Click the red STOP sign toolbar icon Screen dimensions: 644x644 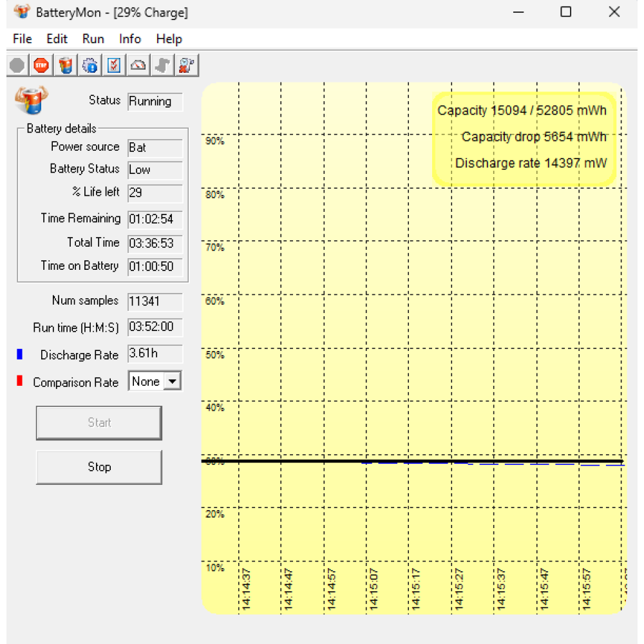[41, 65]
